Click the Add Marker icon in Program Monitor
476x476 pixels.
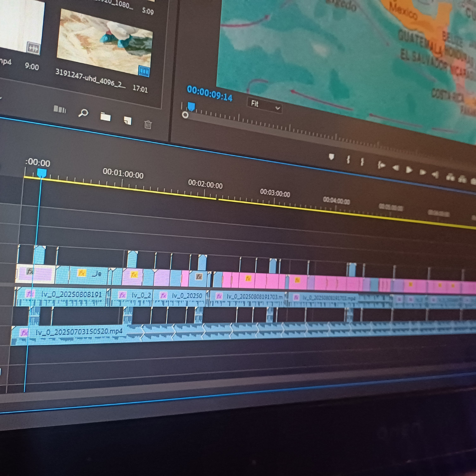[x=331, y=157]
